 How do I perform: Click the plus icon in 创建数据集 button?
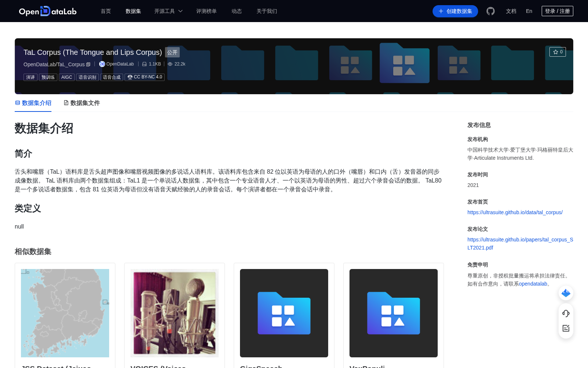441,11
